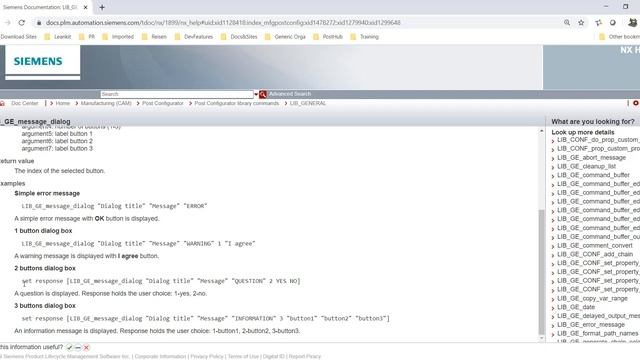
Task: Open LIB_CONF_do_prop_custom topic link
Action: click(598, 140)
